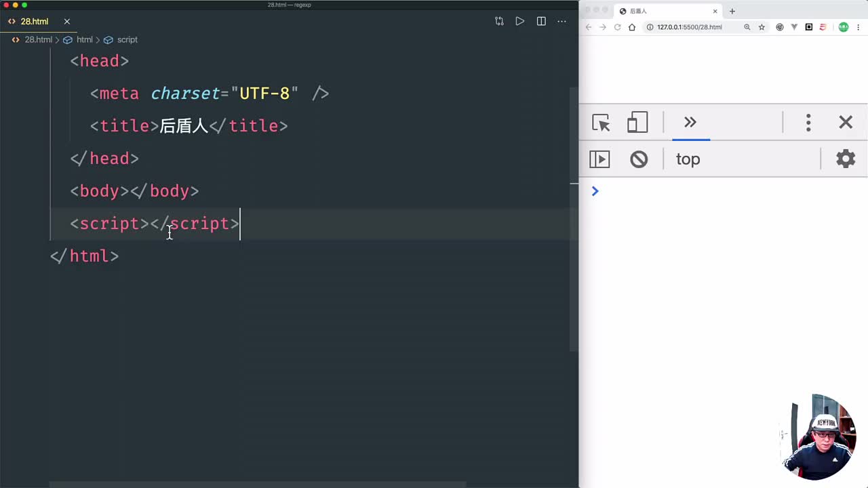Screen dimensions: 868x488
Task: Click the opening body tag
Action: click(100, 191)
